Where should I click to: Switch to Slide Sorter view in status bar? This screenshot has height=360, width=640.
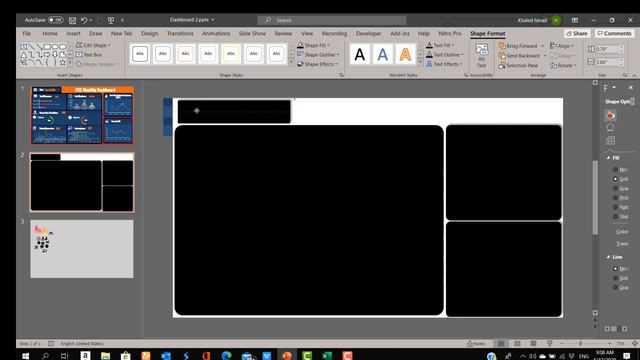point(517,344)
